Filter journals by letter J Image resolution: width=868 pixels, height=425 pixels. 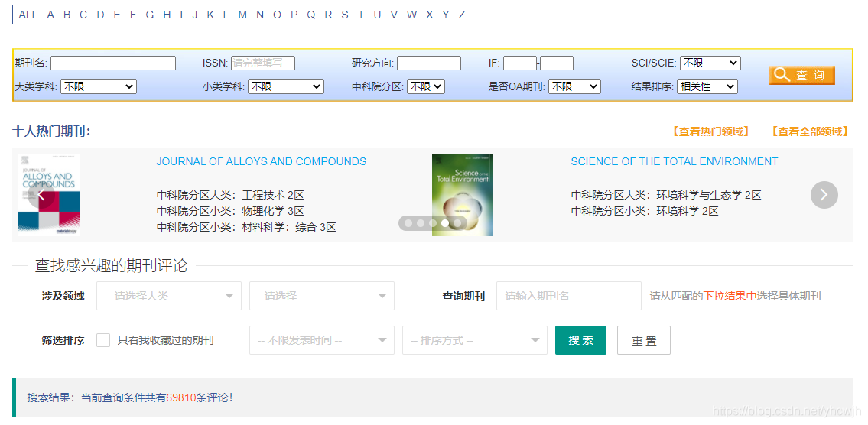coord(195,15)
